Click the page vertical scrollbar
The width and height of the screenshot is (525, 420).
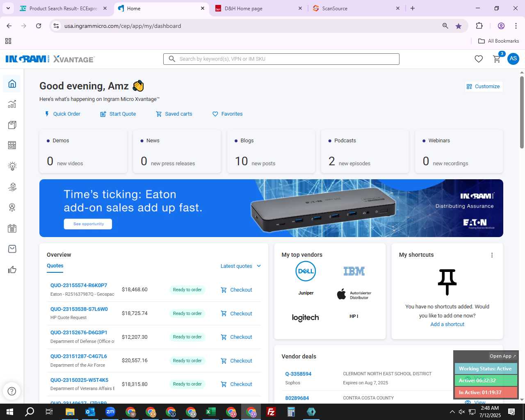click(x=522, y=112)
